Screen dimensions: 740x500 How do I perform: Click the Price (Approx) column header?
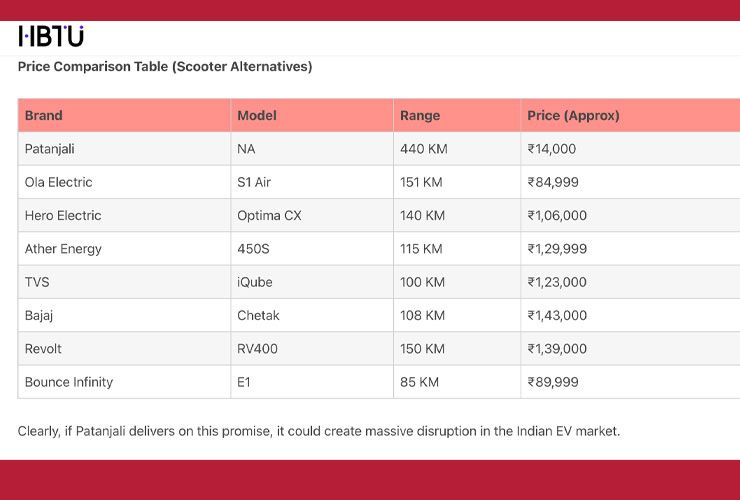pos(631,115)
